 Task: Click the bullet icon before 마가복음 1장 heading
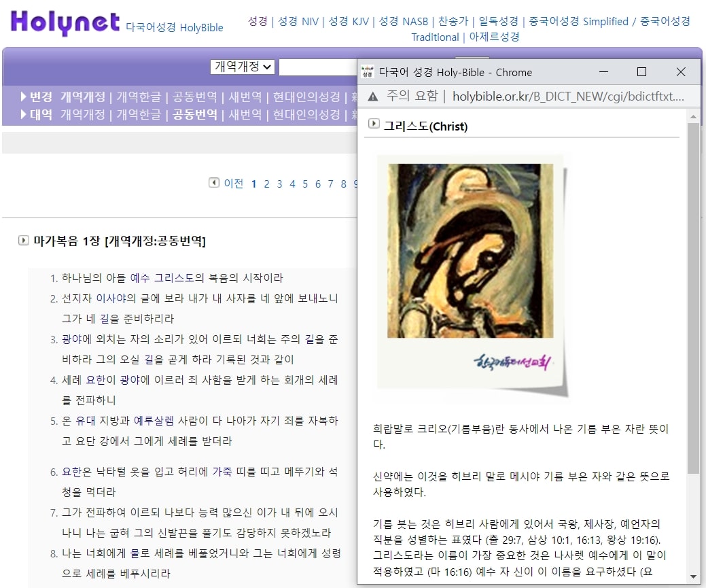tap(23, 241)
